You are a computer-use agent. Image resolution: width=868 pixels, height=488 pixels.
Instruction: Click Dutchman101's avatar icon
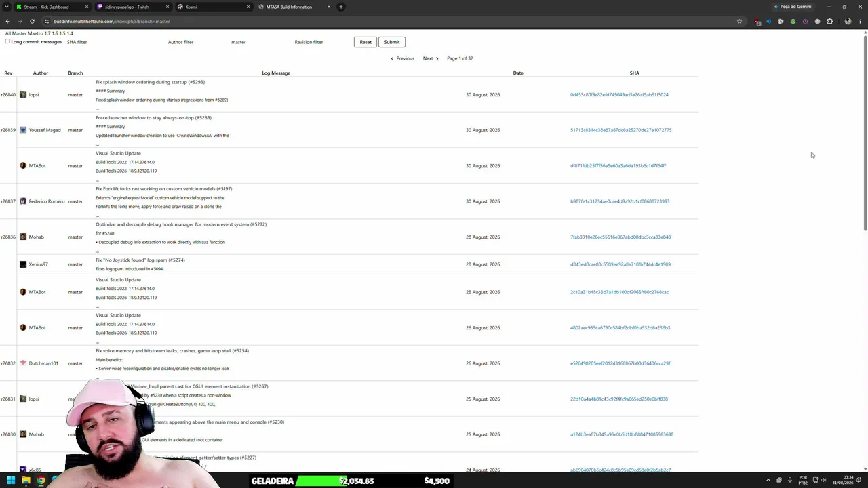(x=23, y=363)
